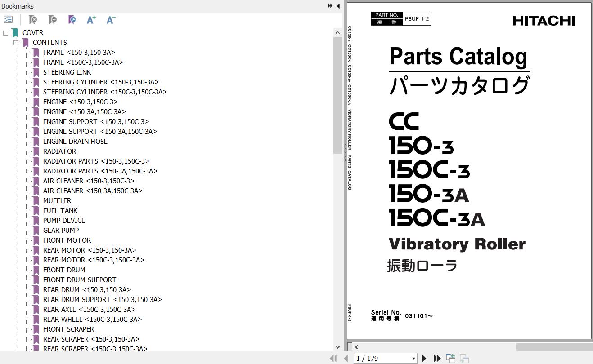Go to REAR AXLE <150C-3,150C-3A> bookmark

coord(89,310)
